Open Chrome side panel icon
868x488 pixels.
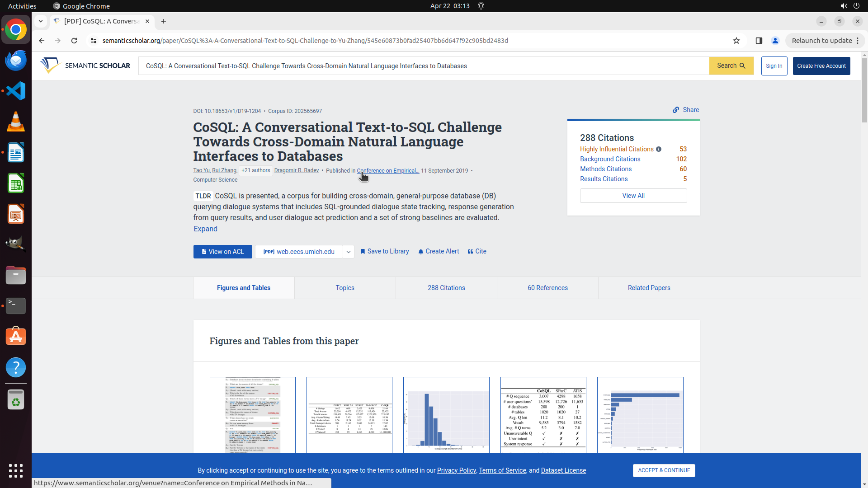pyautogui.click(x=759, y=41)
